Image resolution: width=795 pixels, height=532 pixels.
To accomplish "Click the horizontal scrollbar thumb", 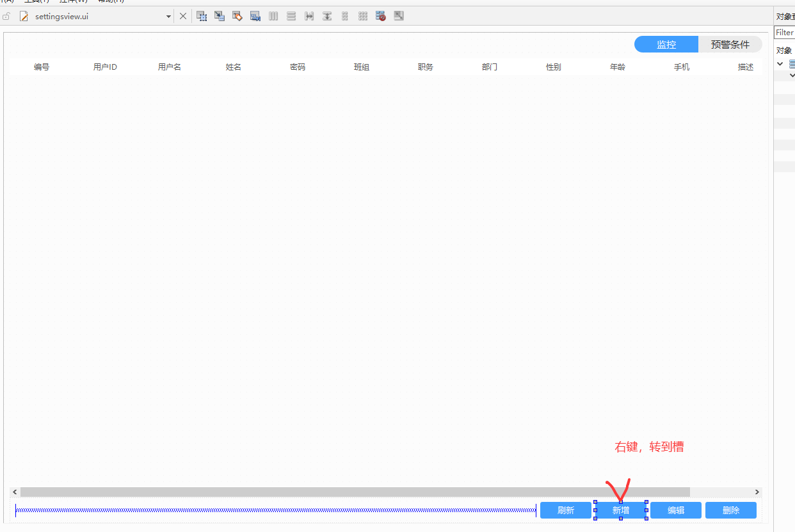I will 355,492.
